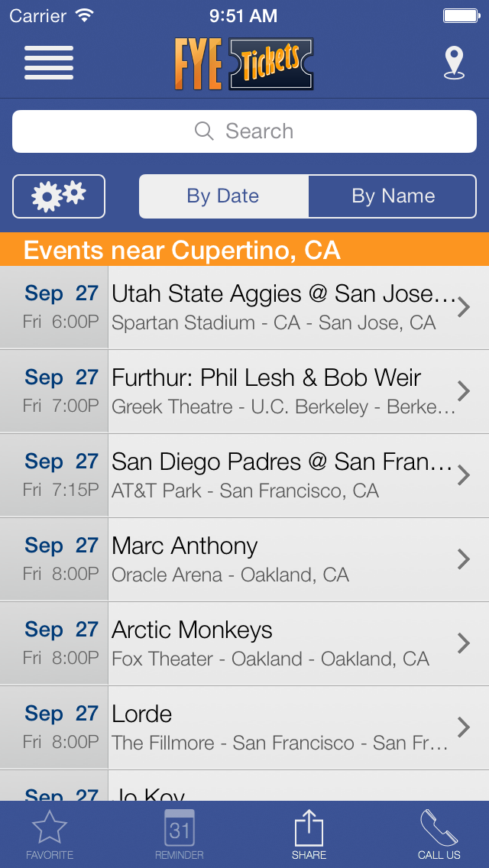Enable By Date sorting
489x868 pixels.
click(223, 196)
